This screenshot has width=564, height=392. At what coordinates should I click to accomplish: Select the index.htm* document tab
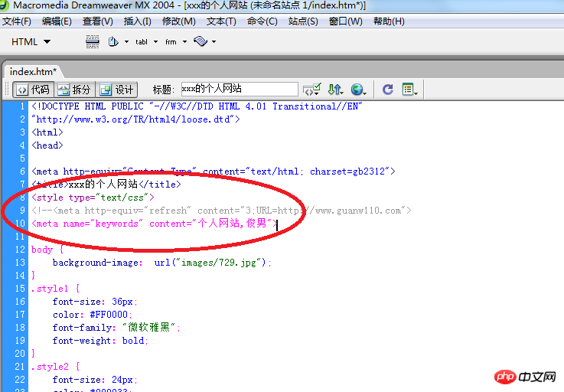click(x=33, y=72)
